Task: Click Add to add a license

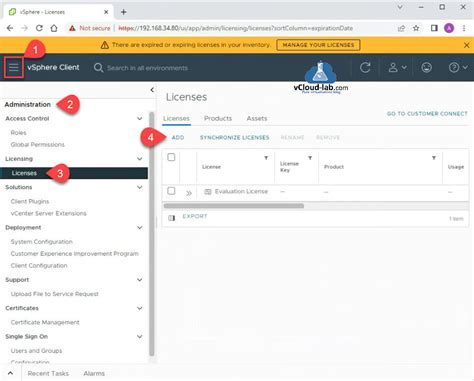Action: [x=178, y=137]
